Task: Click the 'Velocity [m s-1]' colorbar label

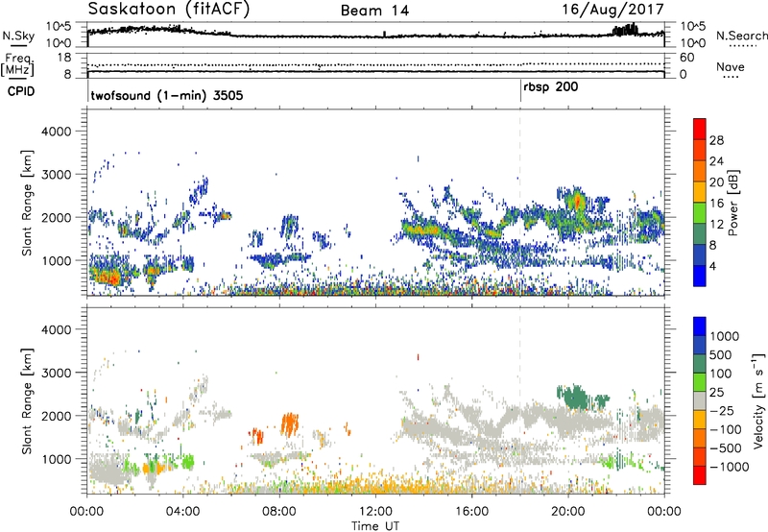Action: tap(758, 400)
